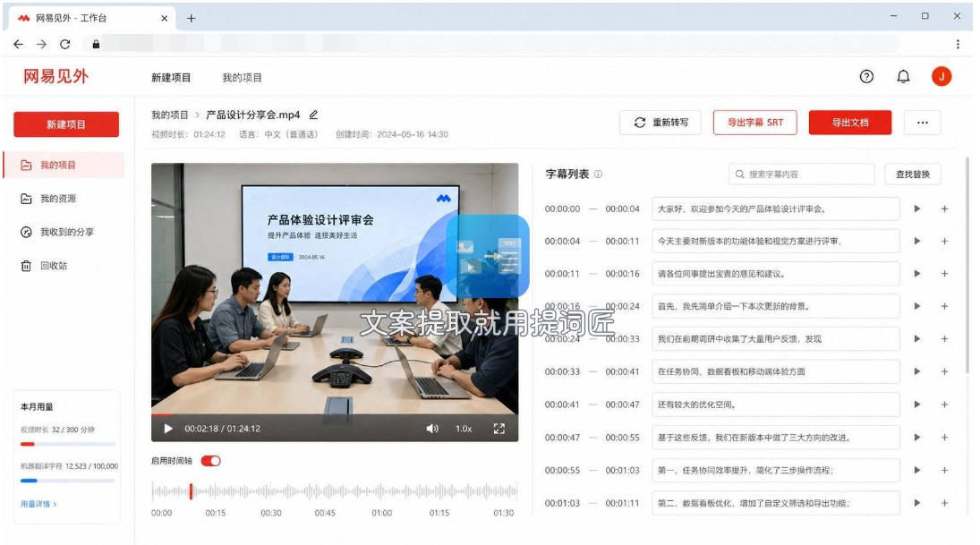Open the 1.0x playback speed selector

[x=464, y=429]
